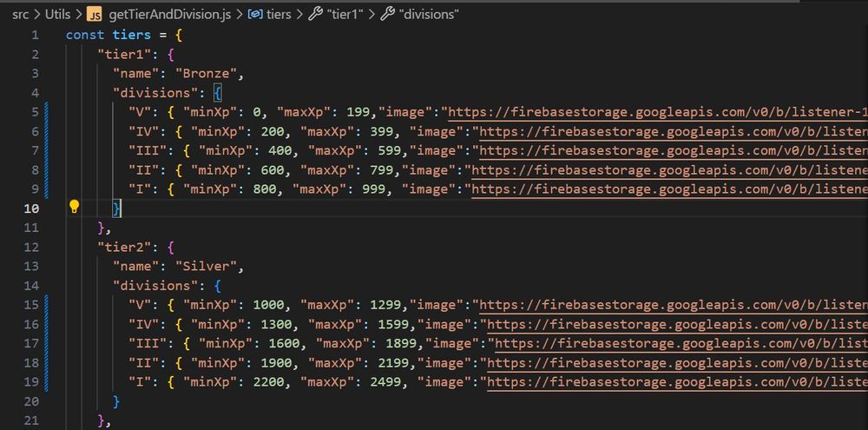Image resolution: width=868 pixels, height=430 pixels.
Task: Click closing brace on line 10
Action: pos(116,208)
